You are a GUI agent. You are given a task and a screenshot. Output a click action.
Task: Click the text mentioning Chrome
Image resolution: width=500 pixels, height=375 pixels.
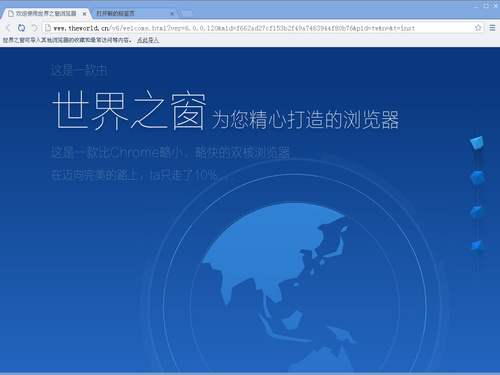(170, 152)
